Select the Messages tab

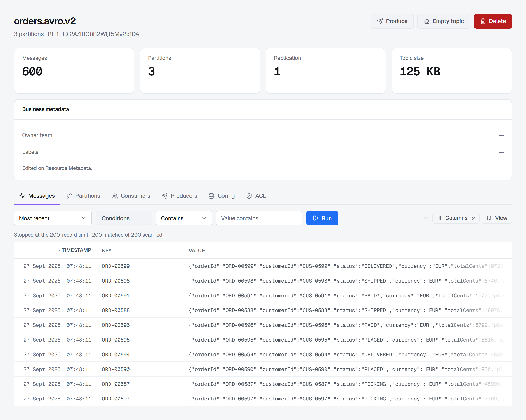coord(37,196)
